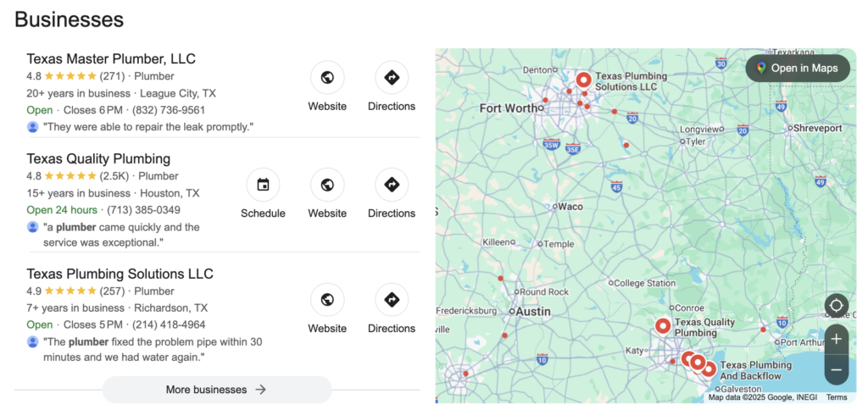This screenshot has height=410, width=868.
Task: Open Website icon for Texas Quality Plumbing
Action: coord(327,185)
